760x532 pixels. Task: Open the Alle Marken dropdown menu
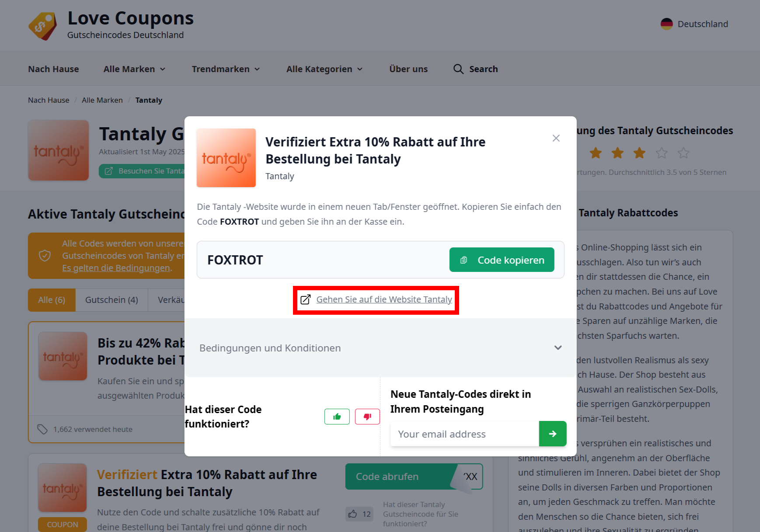[x=134, y=69]
